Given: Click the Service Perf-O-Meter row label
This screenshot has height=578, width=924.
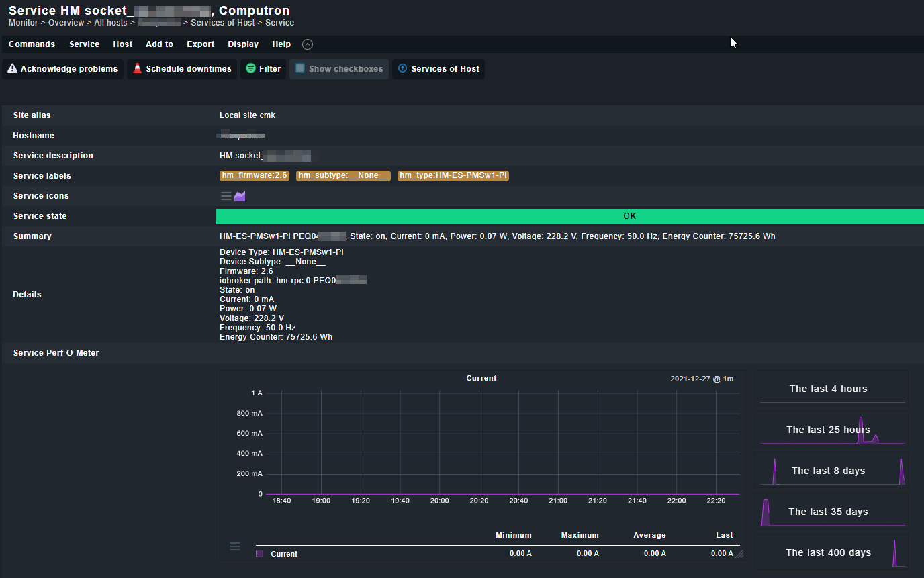Looking at the screenshot, I should (56, 353).
